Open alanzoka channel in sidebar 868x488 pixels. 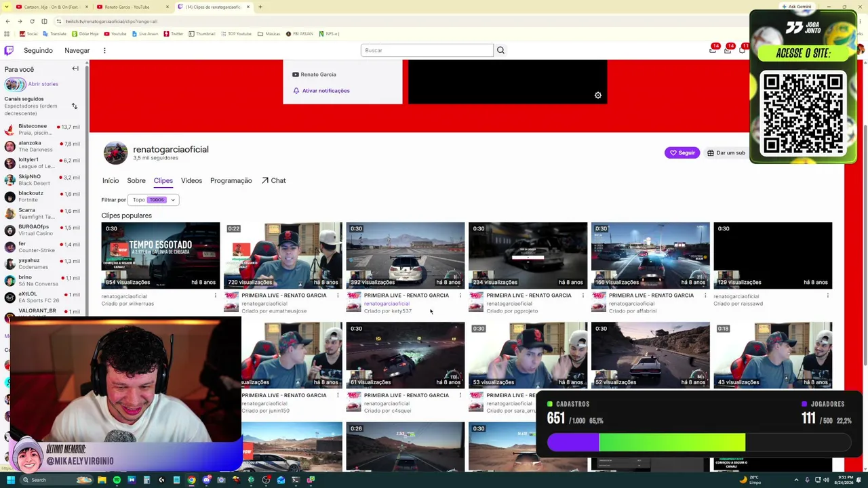coord(43,146)
